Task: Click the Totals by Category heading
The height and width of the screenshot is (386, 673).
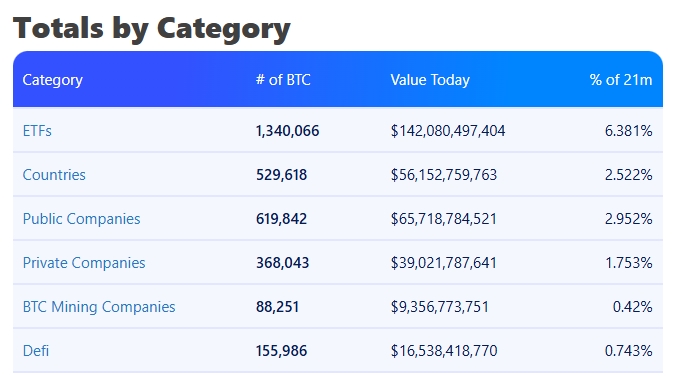Action: [152, 28]
